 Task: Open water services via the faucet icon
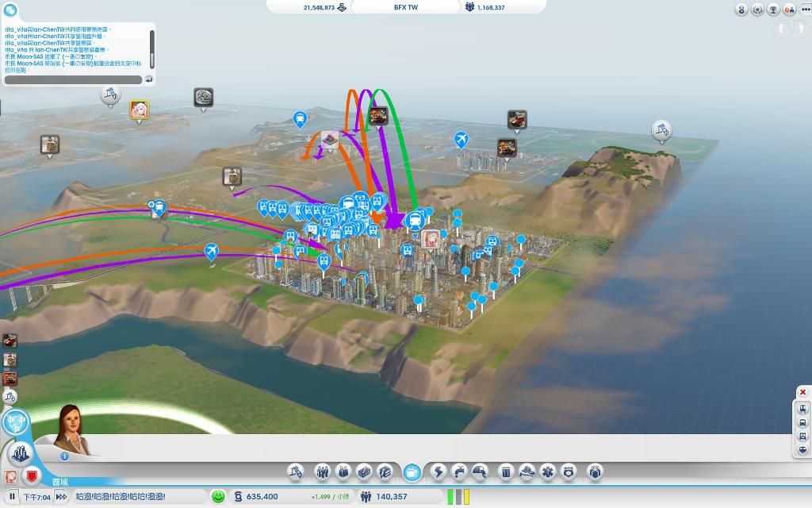click(458, 471)
